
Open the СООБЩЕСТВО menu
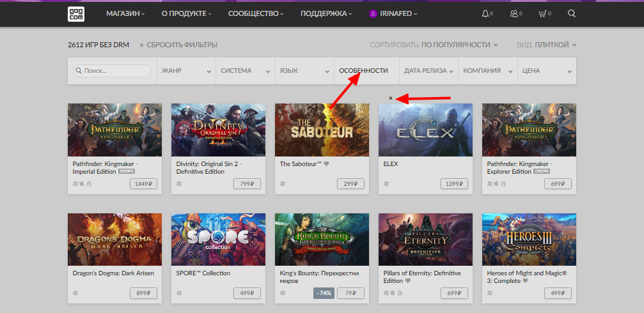point(256,13)
